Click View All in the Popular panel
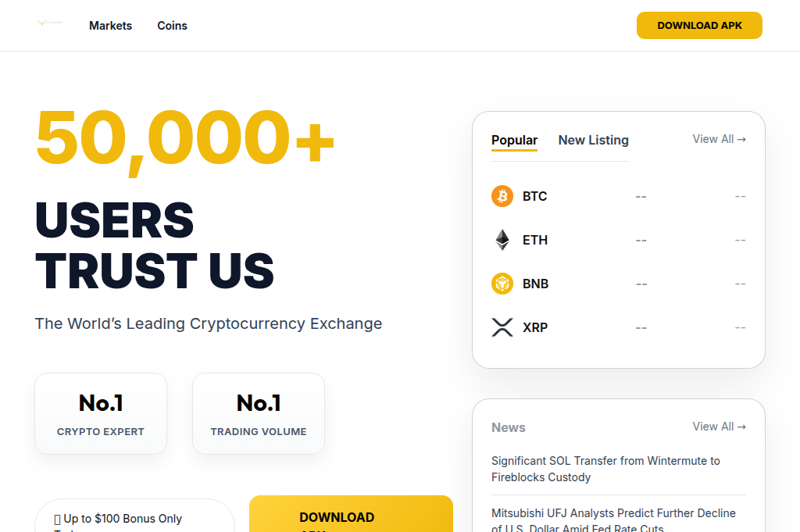 pos(719,139)
